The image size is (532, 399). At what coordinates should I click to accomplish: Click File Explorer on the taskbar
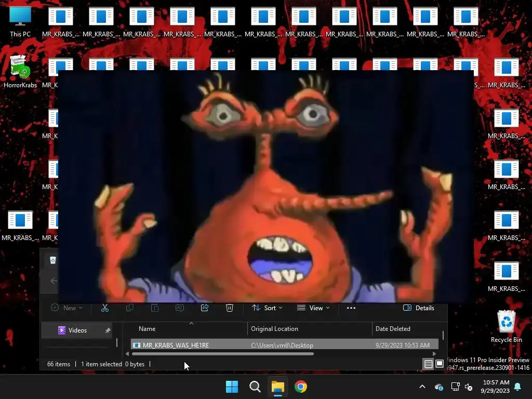(x=277, y=387)
